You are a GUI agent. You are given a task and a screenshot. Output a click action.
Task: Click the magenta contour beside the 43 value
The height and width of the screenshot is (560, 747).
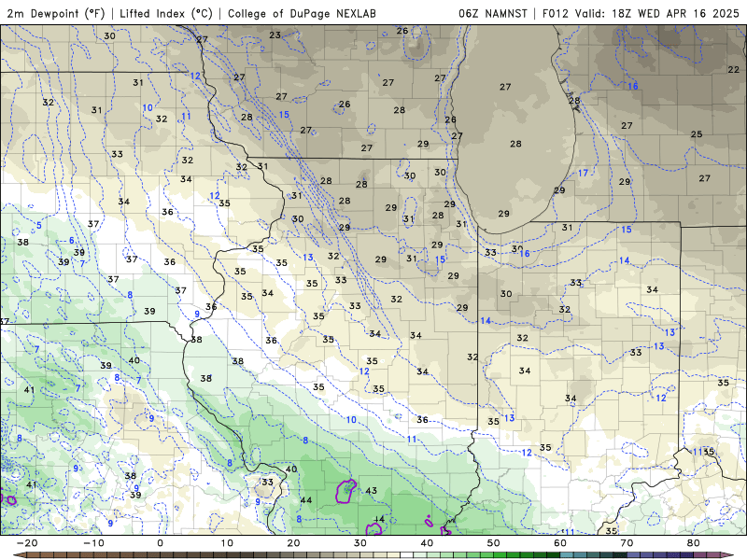point(346,492)
